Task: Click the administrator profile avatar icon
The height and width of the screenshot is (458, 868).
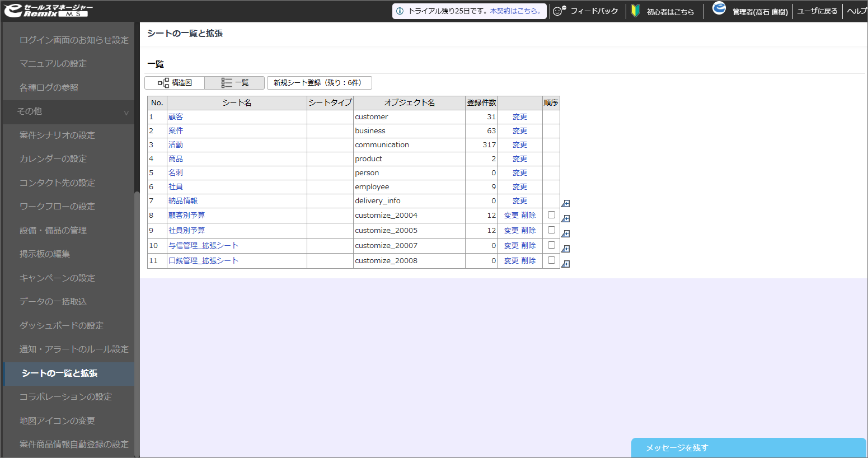Action: [719, 8]
